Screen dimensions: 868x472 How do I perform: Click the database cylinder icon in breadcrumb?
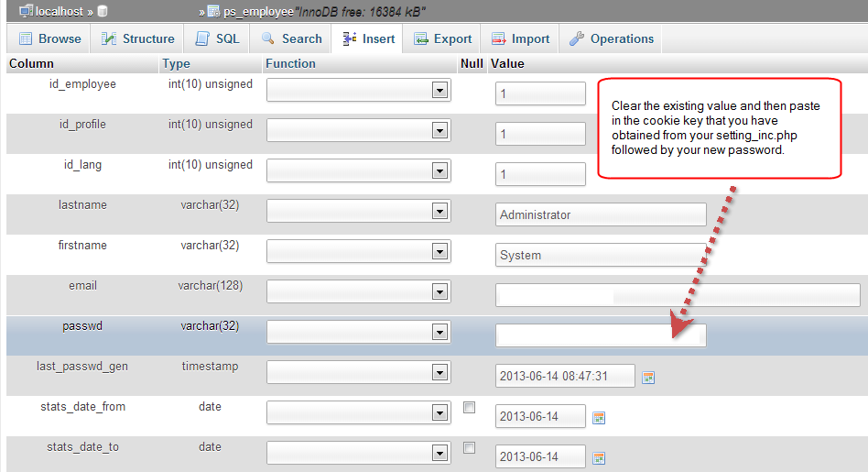tap(103, 10)
